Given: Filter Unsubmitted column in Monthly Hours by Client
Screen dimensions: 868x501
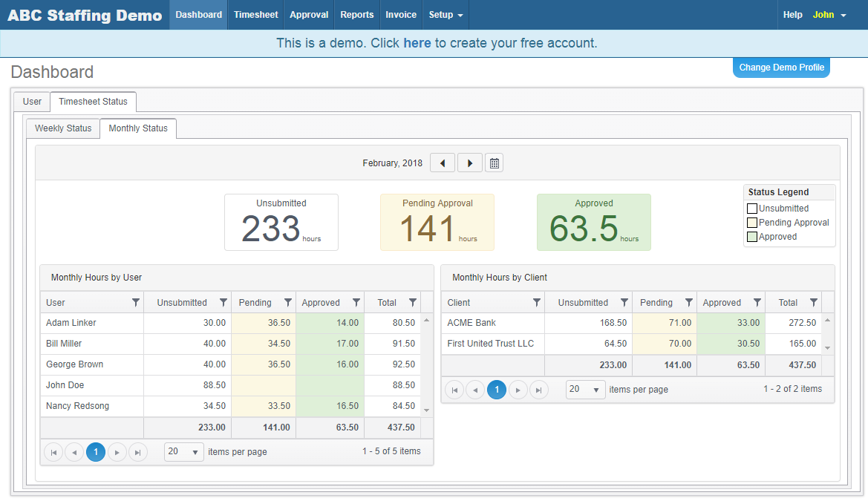Looking at the screenshot, I should (624, 302).
